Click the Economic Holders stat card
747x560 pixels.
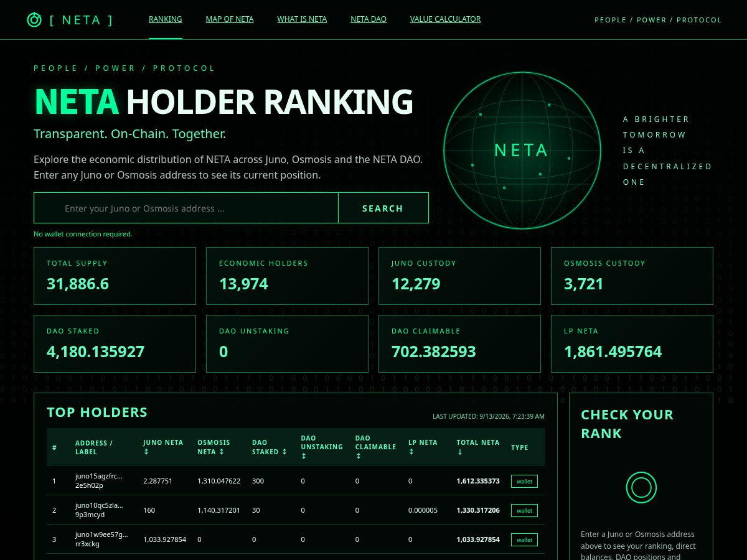[287, 276]
